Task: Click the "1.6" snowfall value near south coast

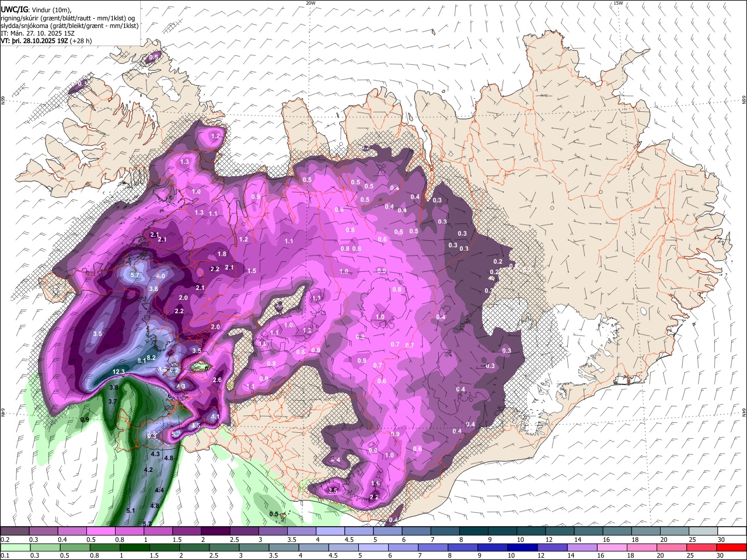Action: pyautogui.click(x=376, y=484)
